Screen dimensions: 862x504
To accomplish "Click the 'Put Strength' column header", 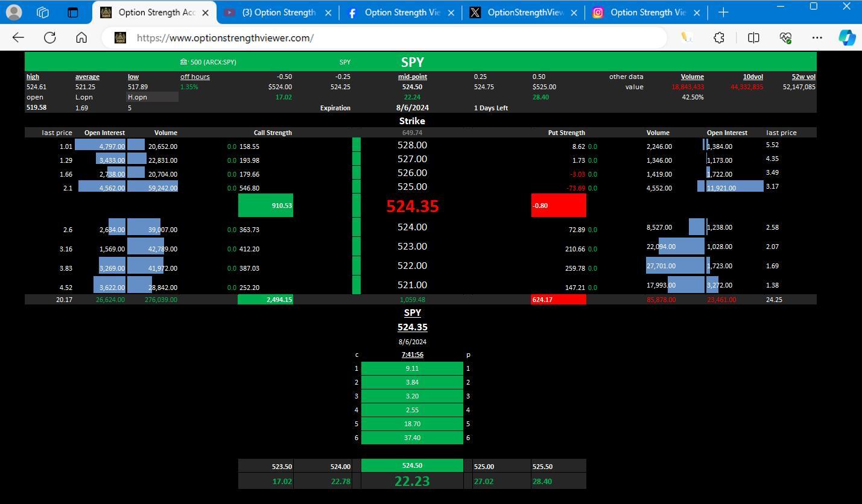I will [x=566, y=133].
